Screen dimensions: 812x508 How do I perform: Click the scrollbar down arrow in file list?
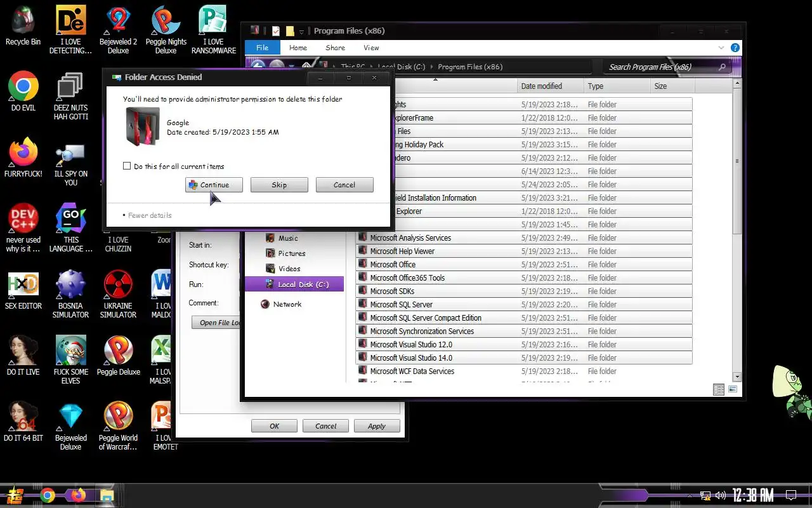(x=737, y=377)
